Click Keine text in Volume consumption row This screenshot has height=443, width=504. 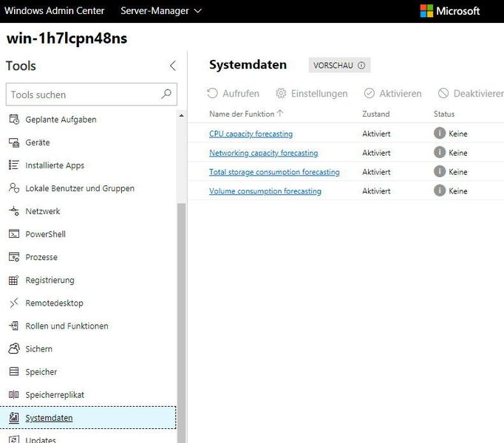coord(457,191)
